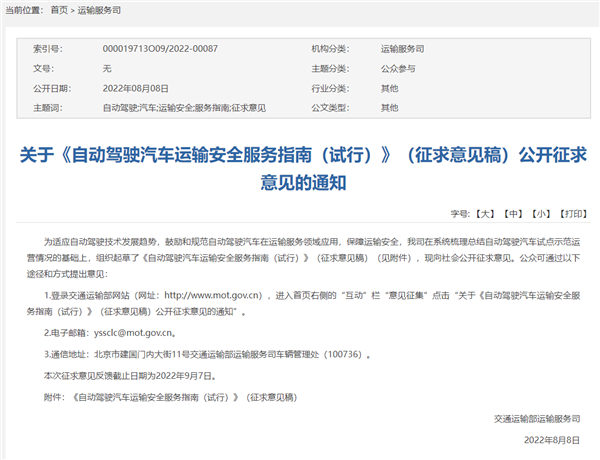
Task: Click the email address ysscic@mot.gov.cn
Action: 134,333
